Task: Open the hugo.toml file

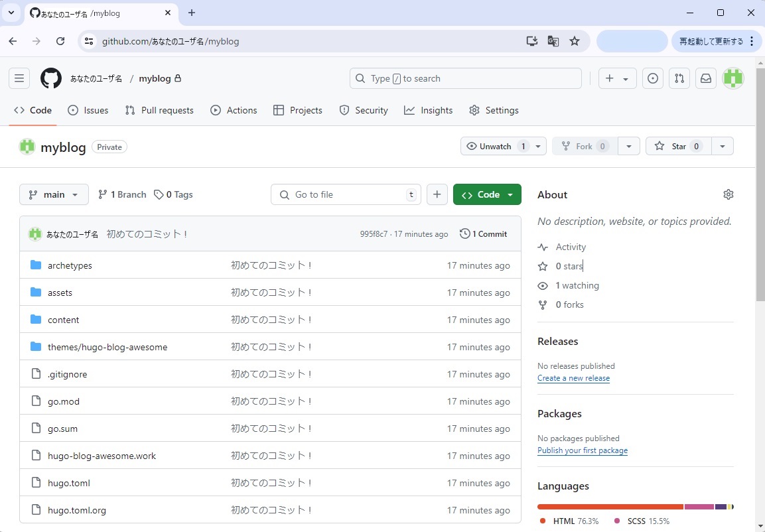Action: 69,483
